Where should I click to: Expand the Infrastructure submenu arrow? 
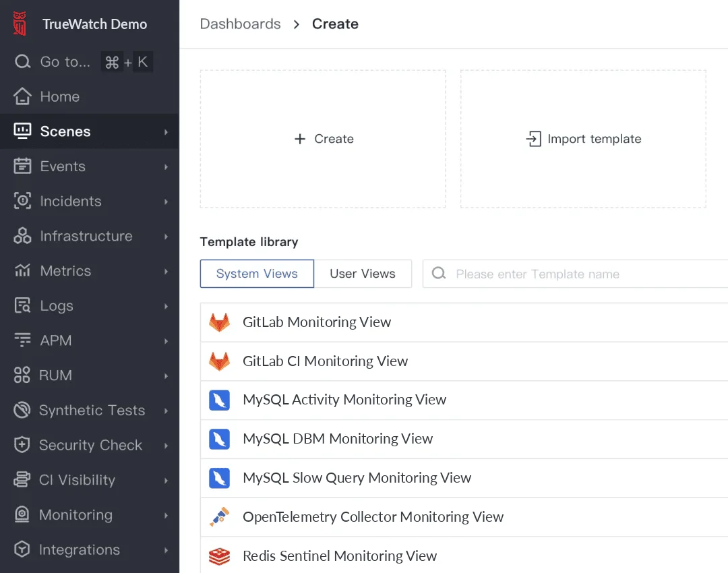click(x=166, y=237)
